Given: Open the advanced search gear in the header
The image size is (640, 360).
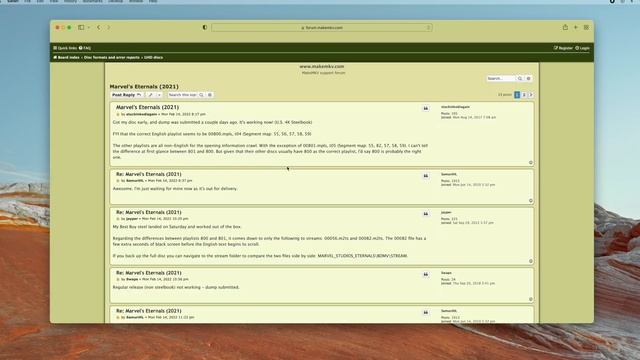Looking at the screenshot, I should tap(529, 78).
